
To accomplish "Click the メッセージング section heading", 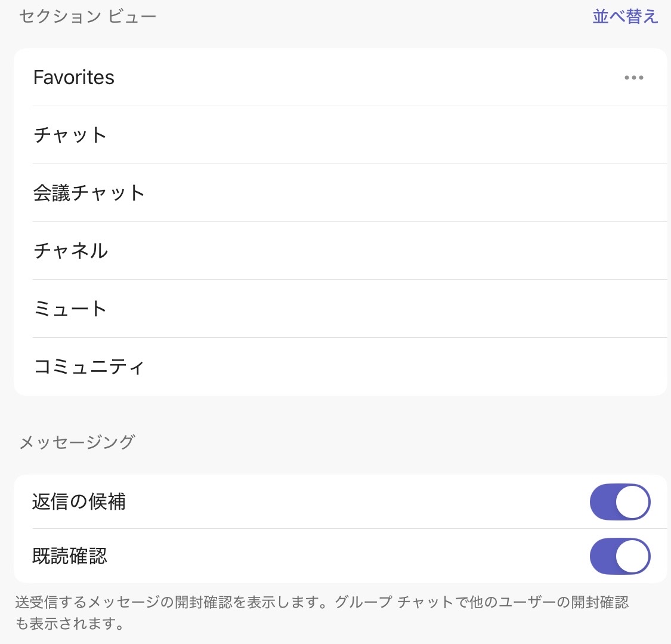I will [x=78, y=442].
